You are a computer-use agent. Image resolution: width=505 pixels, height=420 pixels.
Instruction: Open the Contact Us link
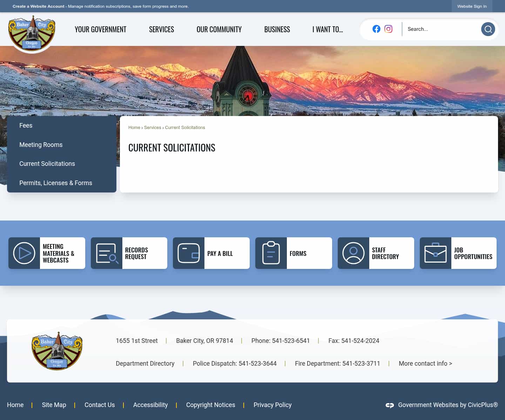click(x=100, y=405)
